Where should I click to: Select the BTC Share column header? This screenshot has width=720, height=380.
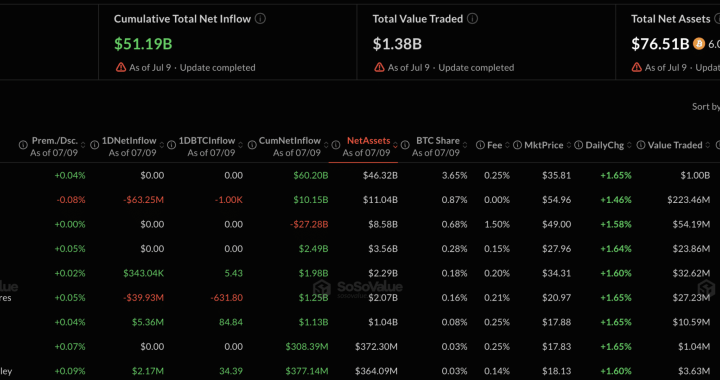[x=438, y=141]
